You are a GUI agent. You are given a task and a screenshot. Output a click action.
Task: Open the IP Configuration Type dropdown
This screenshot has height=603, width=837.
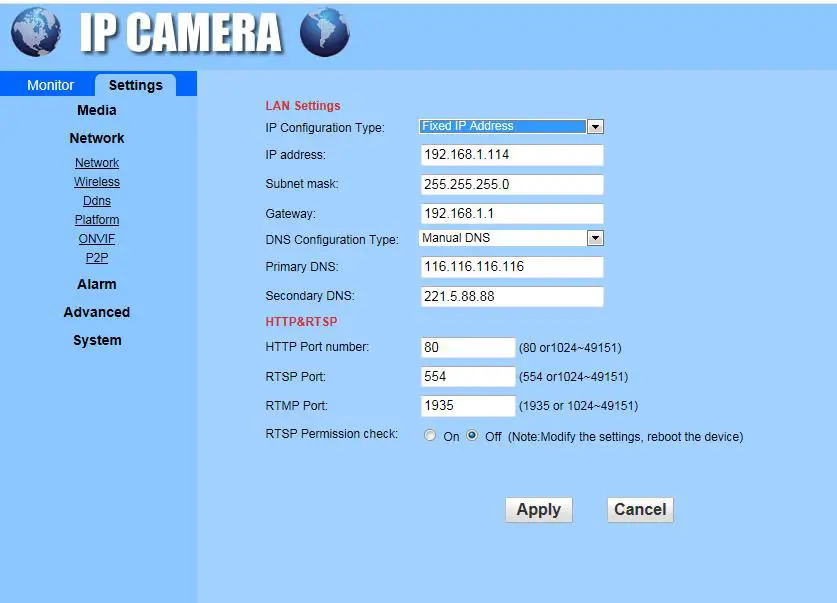coord(595,126)
